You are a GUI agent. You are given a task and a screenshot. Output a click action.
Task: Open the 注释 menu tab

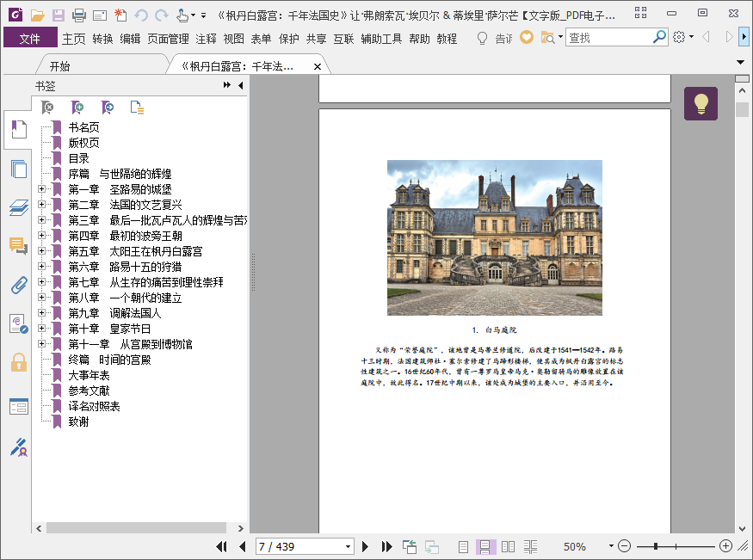[207, 39]
